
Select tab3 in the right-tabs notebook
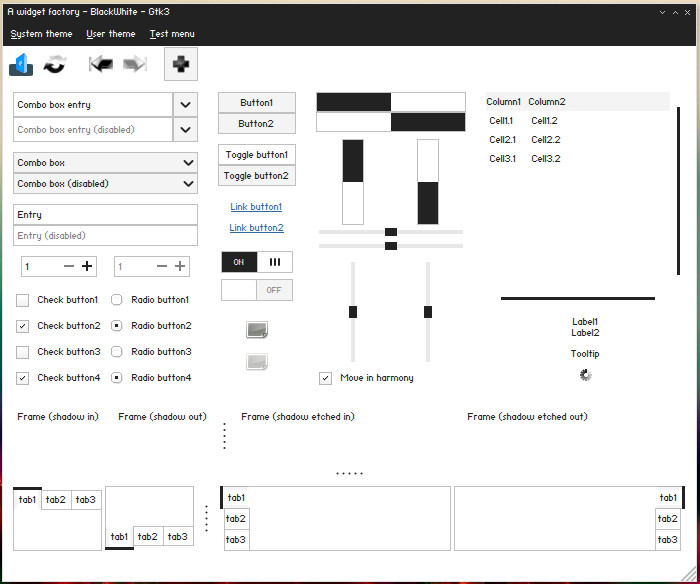coord(668,539)
